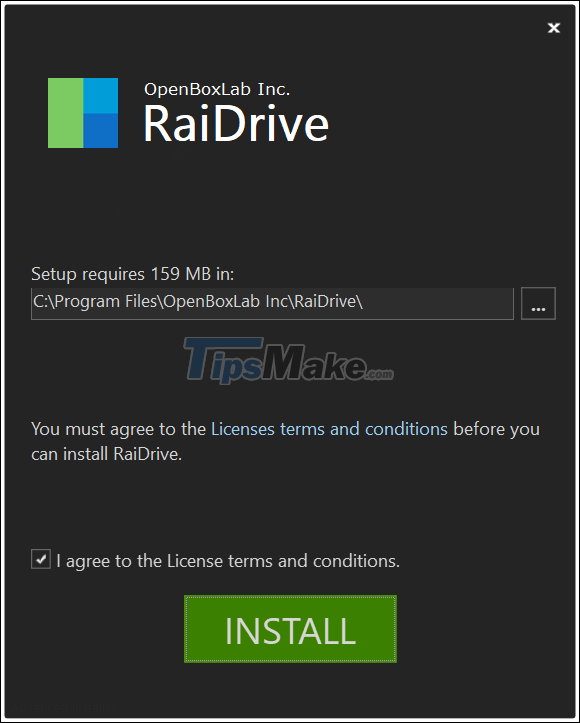580x723 pixels.
Task: Click the 'I agree to the License terms' label
Action: 228,561
